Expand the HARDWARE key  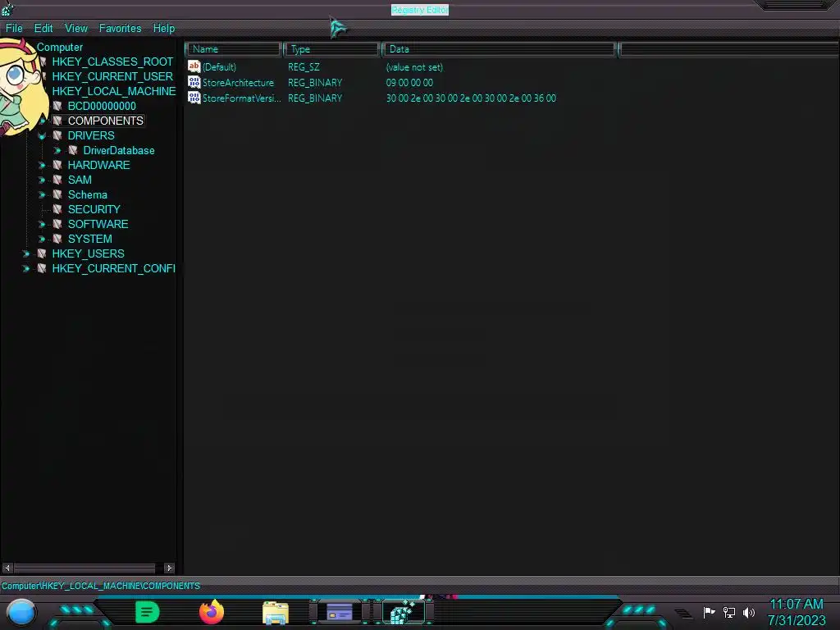click(42, 166)
